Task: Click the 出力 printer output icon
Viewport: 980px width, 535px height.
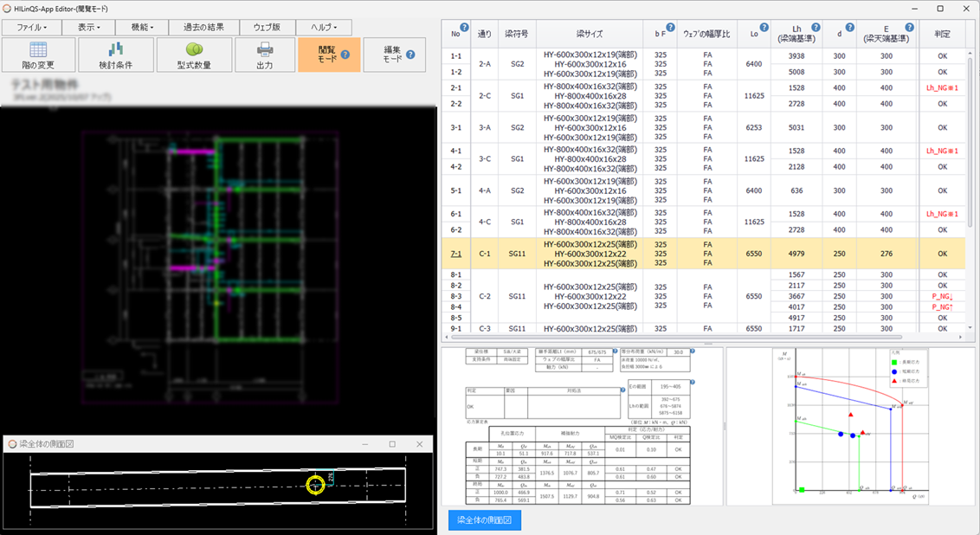Action: 265,49
